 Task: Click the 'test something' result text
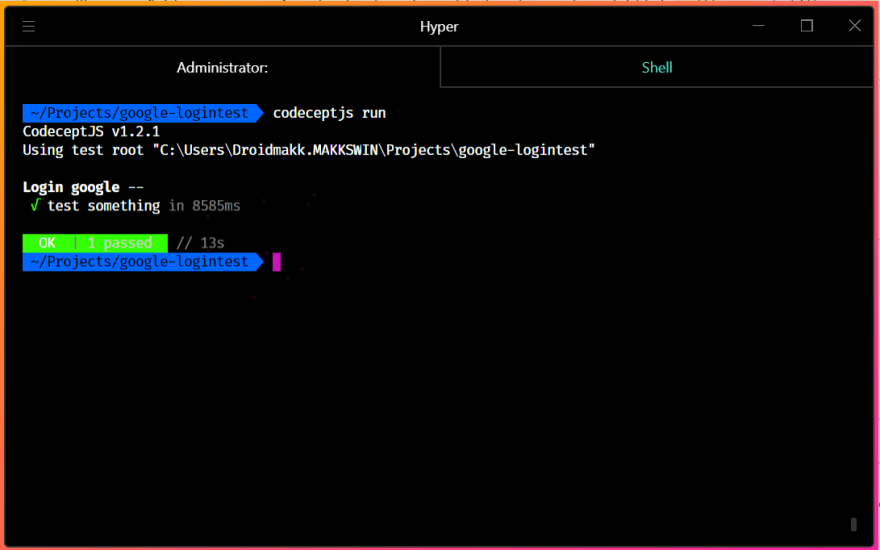point(103,206)
